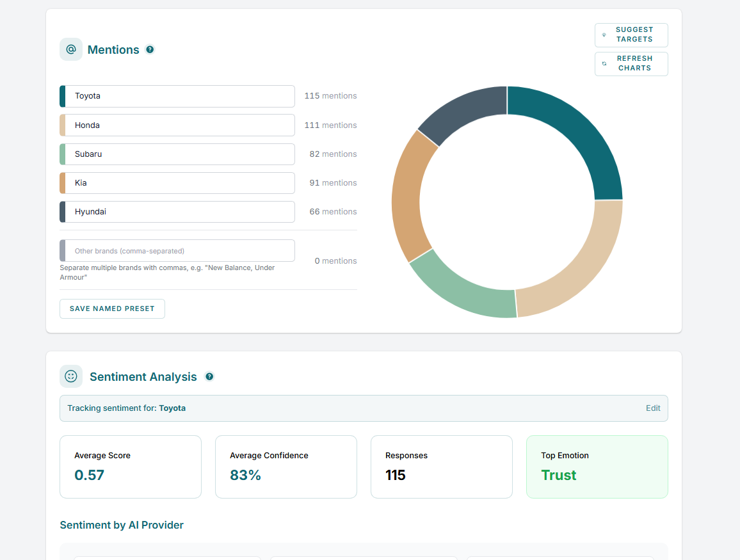The height and width of the screenshot is (560, 740).
Task: Click the Average Score card
Action: pos(131,467)
